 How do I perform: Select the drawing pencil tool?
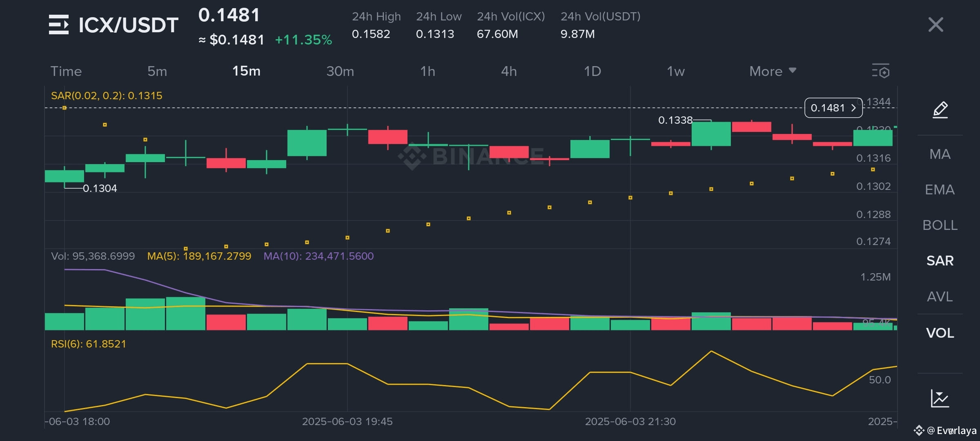tap(940, 109)
